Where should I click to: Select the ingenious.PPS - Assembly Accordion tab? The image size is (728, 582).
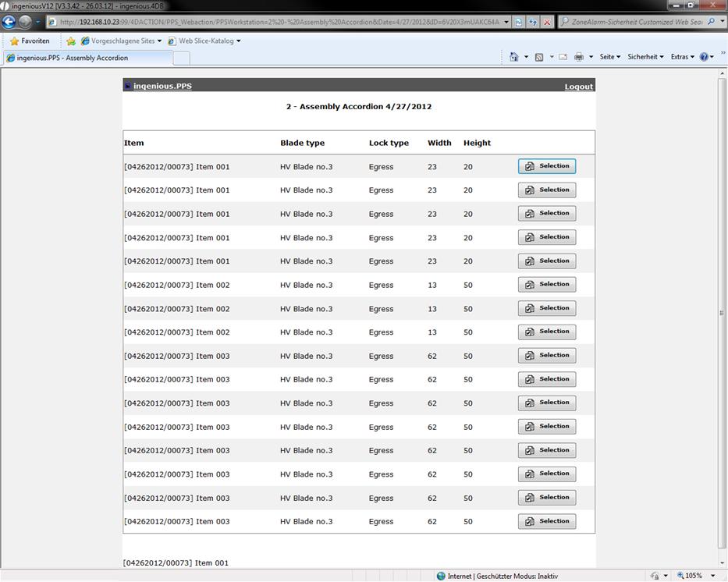click(x=86, y=58)
